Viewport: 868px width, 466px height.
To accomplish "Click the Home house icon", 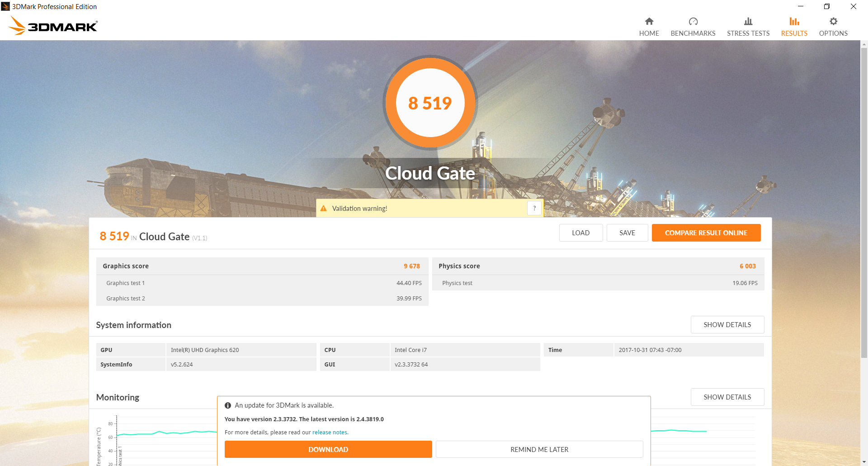I will coord(649,21).
